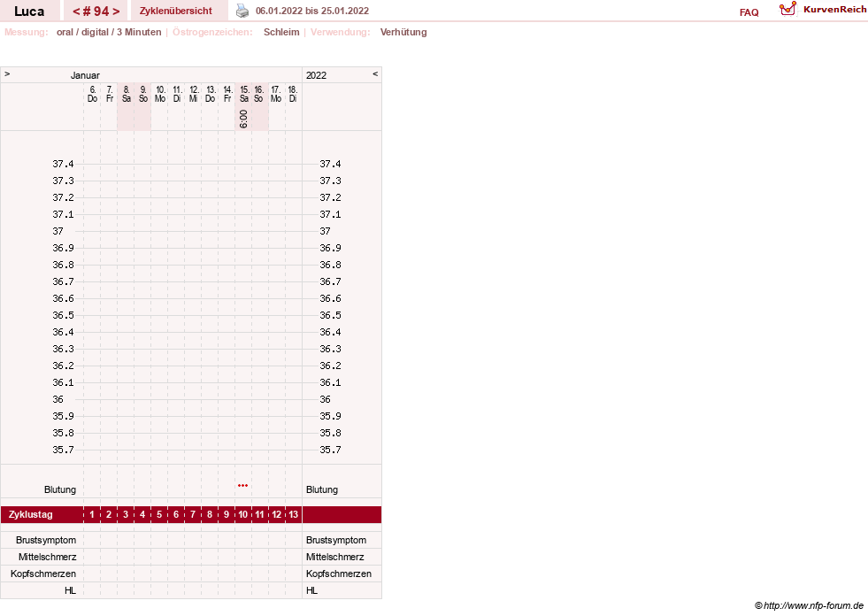Click the left 37.4 temperature label

[63, 164]
